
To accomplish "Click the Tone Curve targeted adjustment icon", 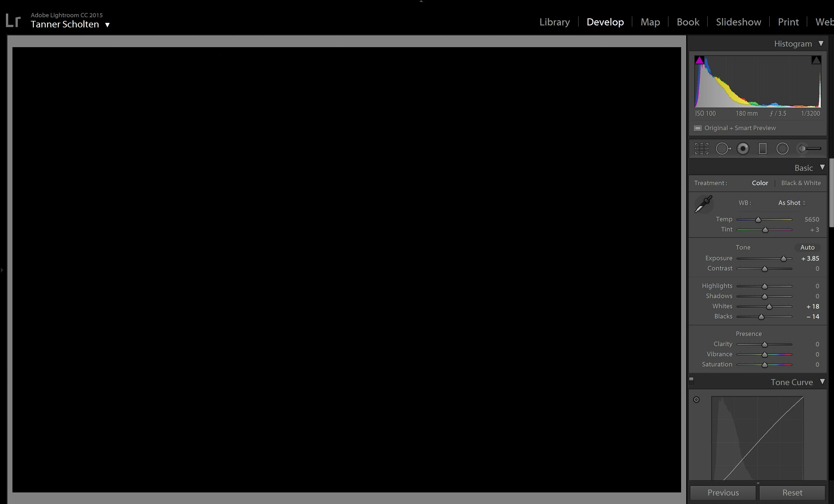I will (696, 400).
